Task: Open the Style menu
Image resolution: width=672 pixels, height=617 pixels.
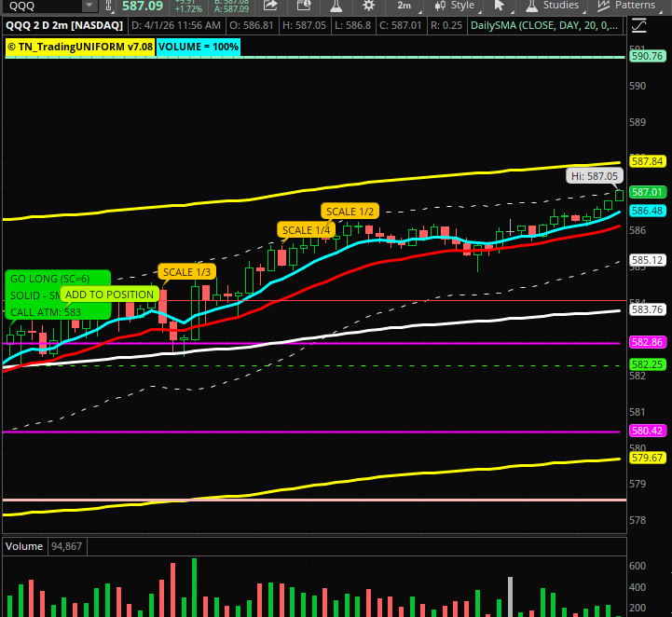Action: 457,6
